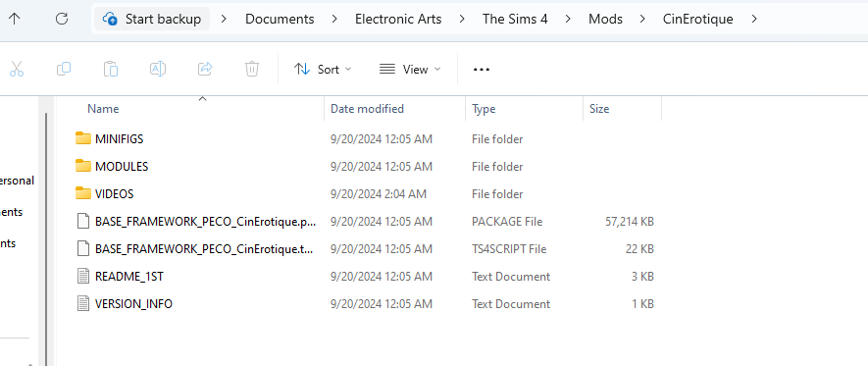
Task: Sort by Size column header
Action: 599,109
